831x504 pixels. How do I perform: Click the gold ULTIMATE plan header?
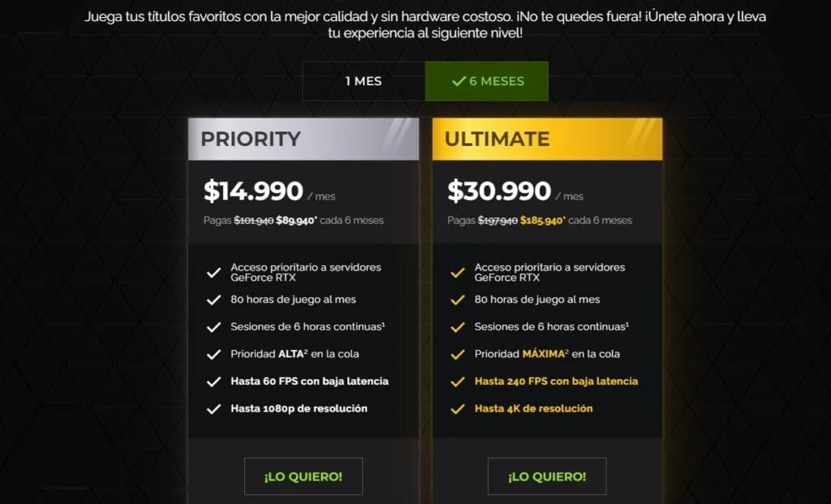tap(548, 139)
